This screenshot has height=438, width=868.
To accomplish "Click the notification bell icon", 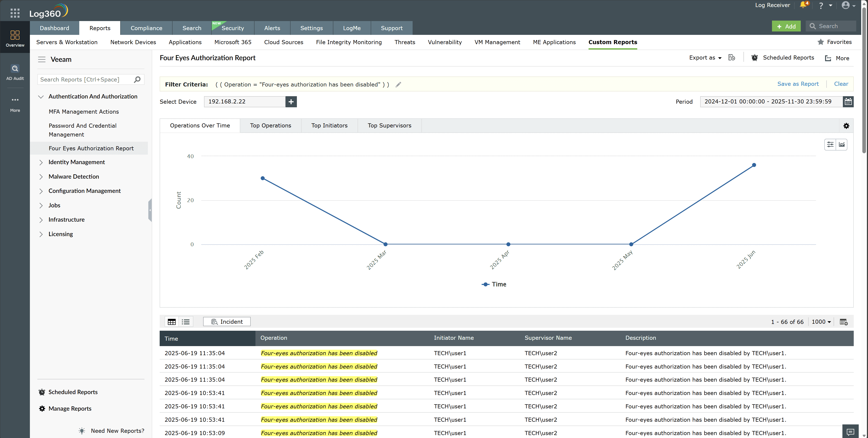I will tap(803, 5).
